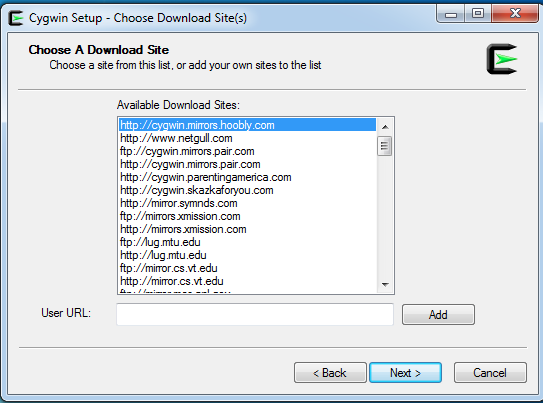This screenshot has width=543, height=403.
Task: Focus the User URL text field
Action: tap(255, 314)
